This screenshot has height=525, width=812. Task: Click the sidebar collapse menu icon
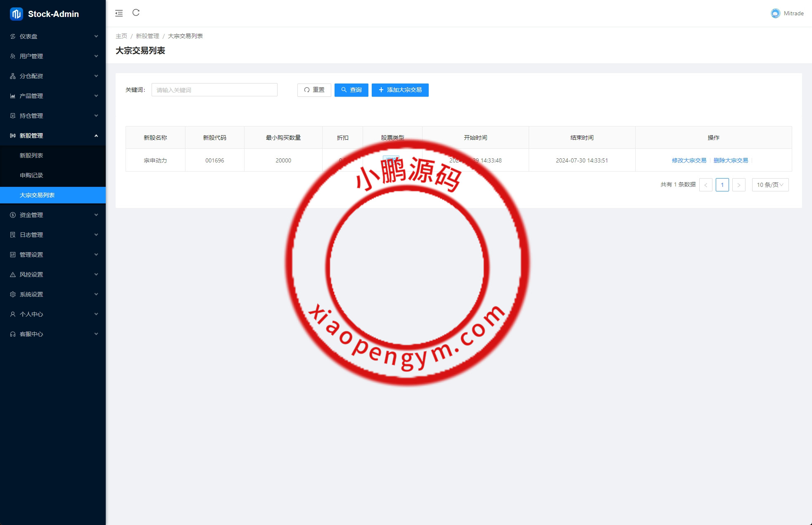tap(119, 13)
